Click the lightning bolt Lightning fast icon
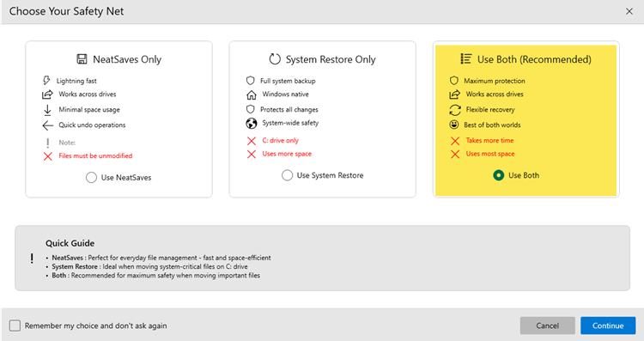The height and width of the screenshot is (341, 644). (x=46, y=81)
